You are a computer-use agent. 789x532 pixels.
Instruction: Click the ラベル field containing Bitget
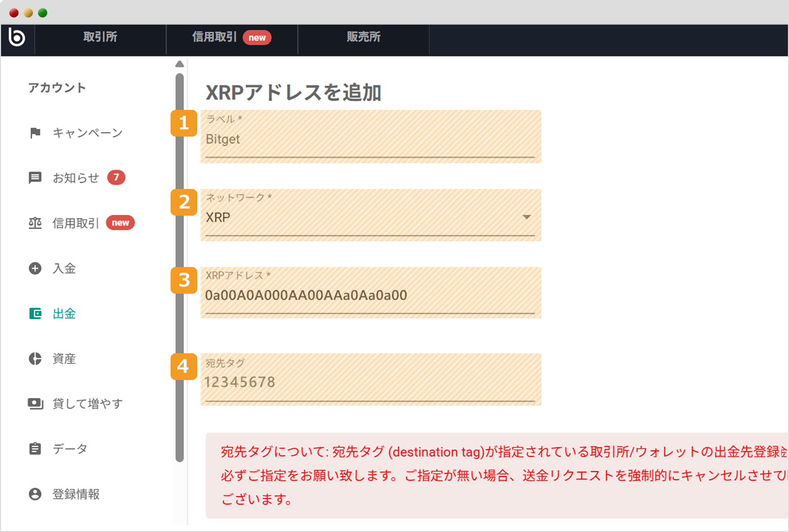point(360,139)
